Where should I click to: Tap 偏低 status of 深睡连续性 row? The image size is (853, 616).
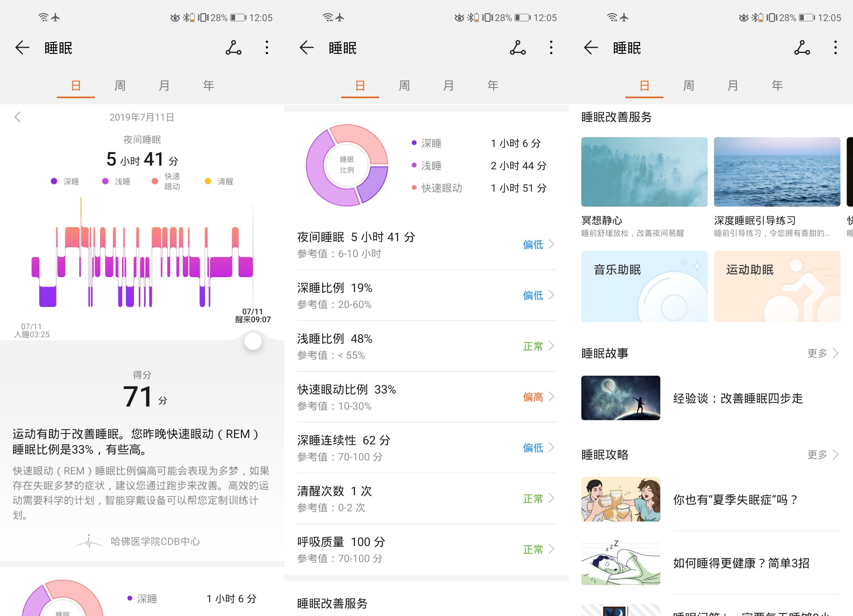click(533, 448)
